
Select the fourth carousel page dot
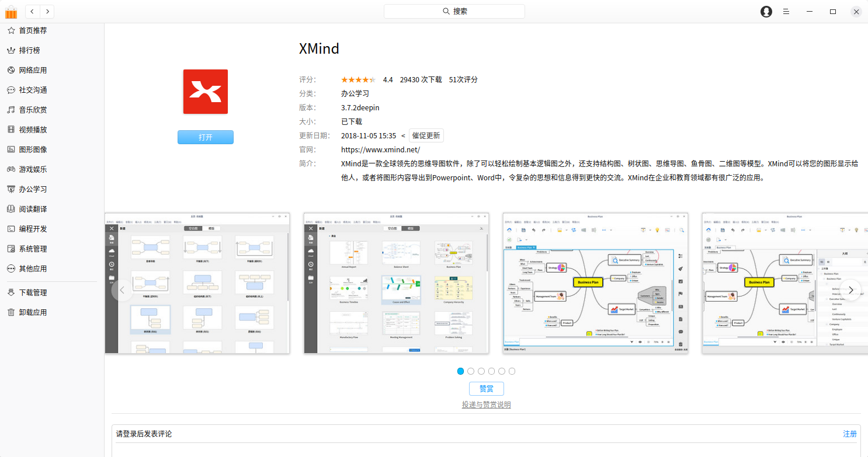pyautogui.click(x=491, y=371)
